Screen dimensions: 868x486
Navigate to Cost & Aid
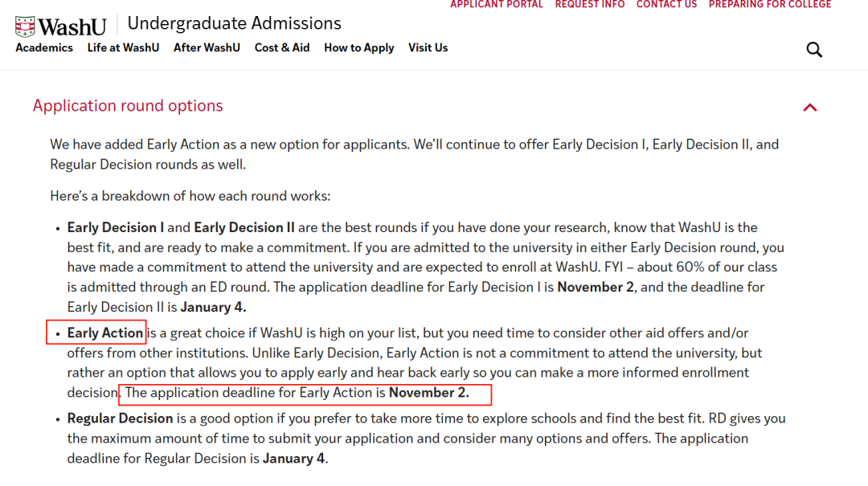point(282,47)
